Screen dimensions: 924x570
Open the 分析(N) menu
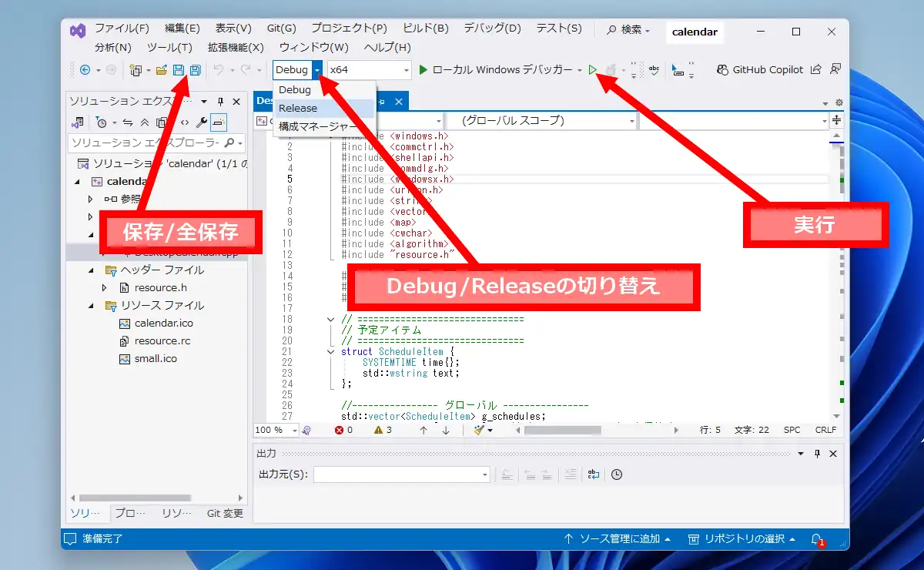(113, 47)
